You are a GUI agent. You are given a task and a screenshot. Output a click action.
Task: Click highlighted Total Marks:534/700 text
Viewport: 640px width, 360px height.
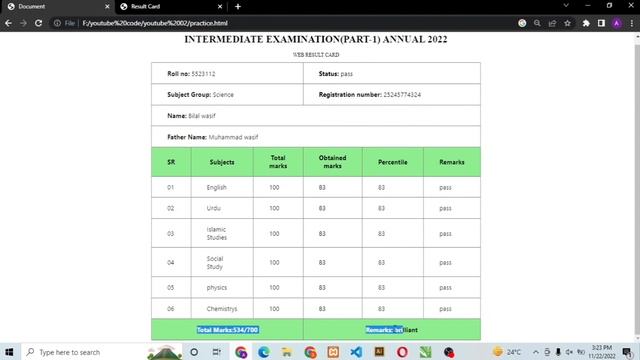pos(227,330)
